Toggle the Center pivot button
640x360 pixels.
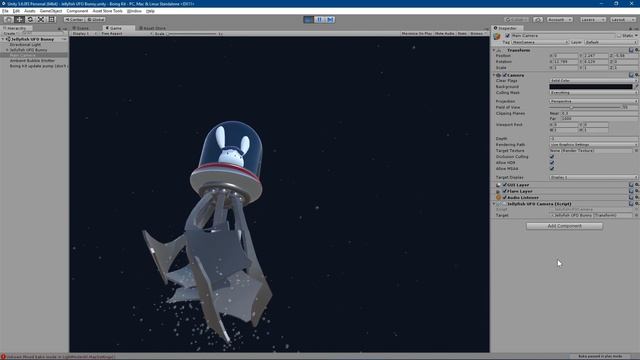[x=74, y=19]
